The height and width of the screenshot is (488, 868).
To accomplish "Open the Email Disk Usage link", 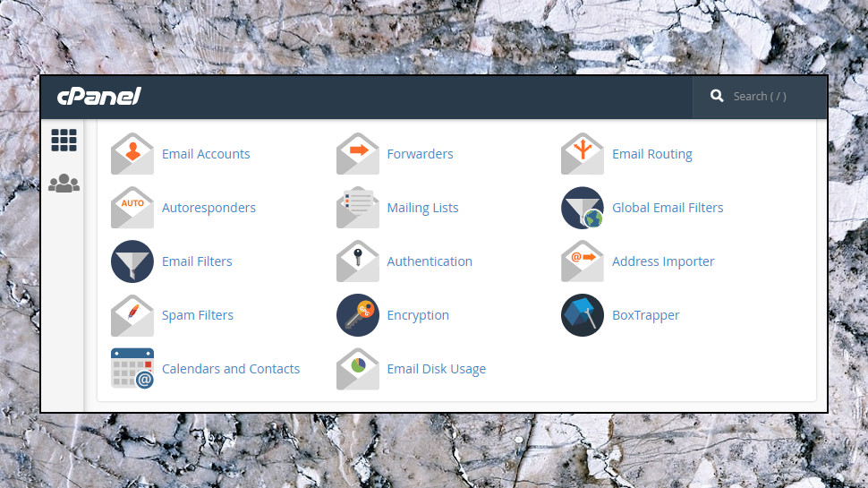I will tap(436, 369).
